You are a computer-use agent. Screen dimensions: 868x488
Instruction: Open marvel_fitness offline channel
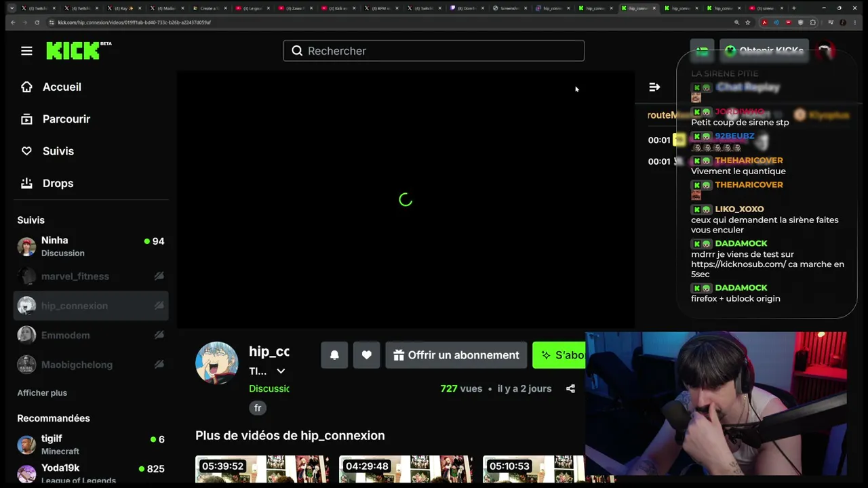coord(92,276)
